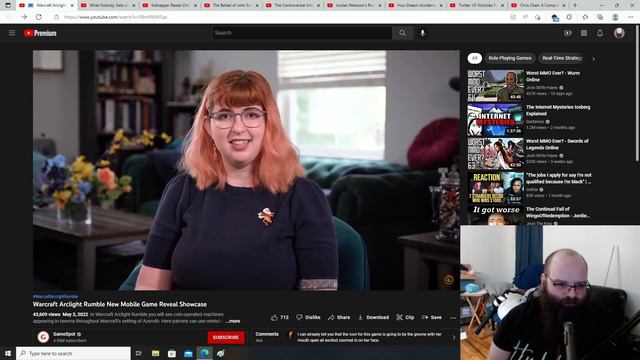640x360 pixels.
Task: Click the Windows taskbar search box
Action: [73, 353]
